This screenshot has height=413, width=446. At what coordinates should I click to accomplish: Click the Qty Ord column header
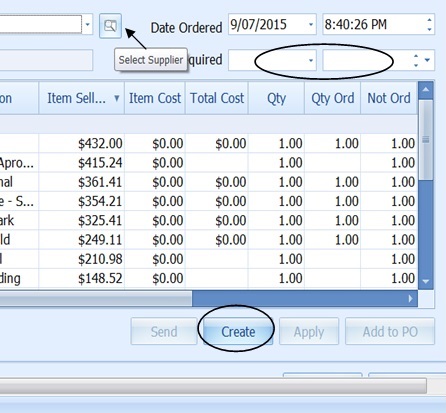(332, 98)
